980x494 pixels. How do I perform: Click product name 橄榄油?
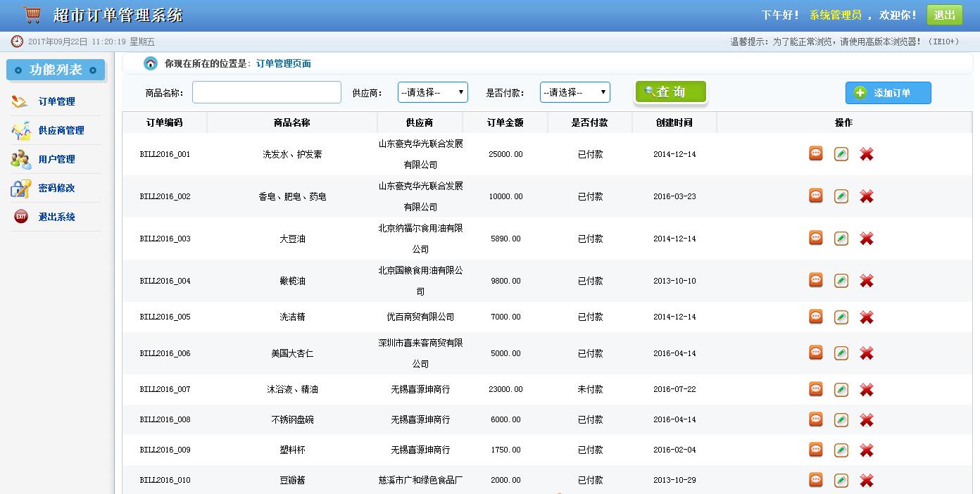pos(292,281)
